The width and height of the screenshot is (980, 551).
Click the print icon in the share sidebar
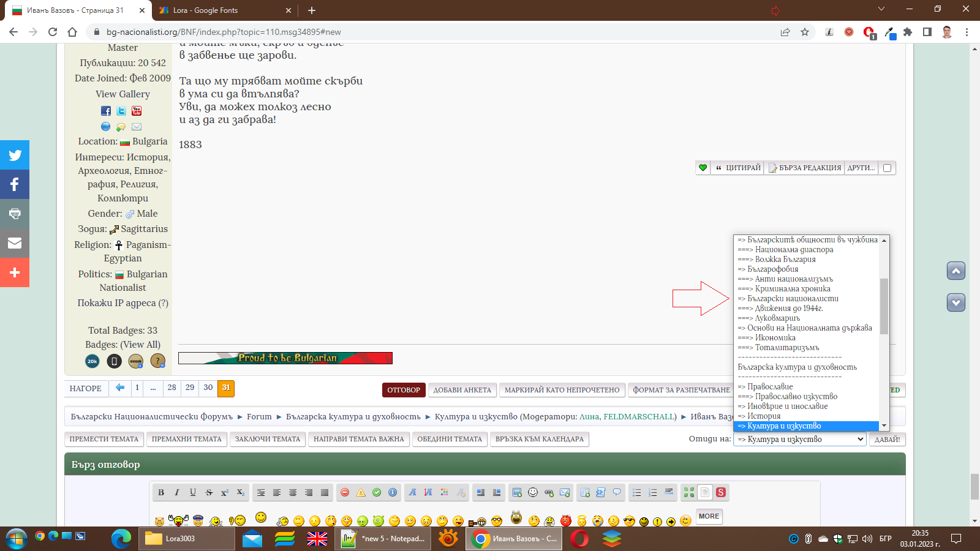click(x=15, y=214)
